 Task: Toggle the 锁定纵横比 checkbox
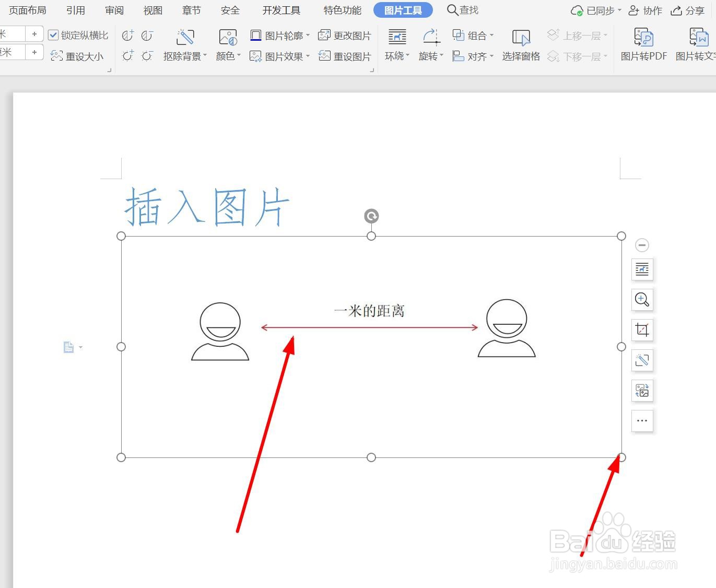coord(53,35)
